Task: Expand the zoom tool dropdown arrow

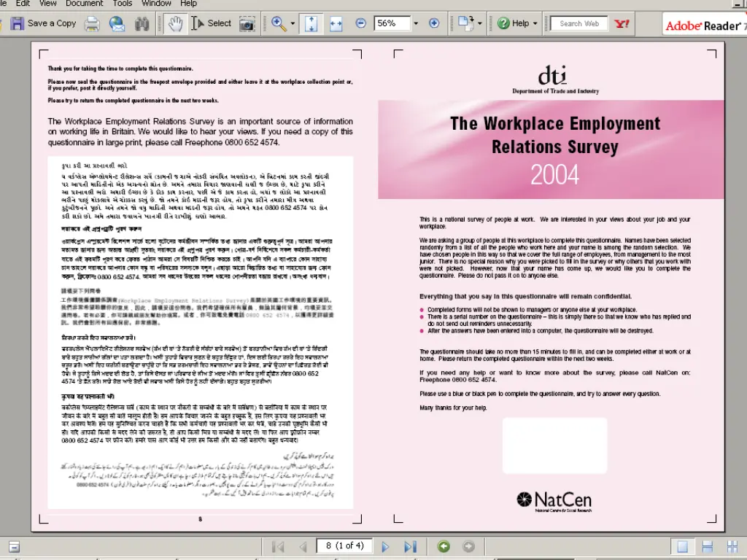Action: [x=293, y=23]
